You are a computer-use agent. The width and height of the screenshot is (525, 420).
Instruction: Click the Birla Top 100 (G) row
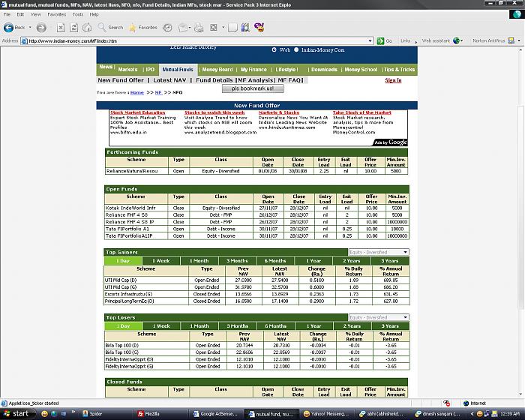pyautogui.click(x=256, y=352)
